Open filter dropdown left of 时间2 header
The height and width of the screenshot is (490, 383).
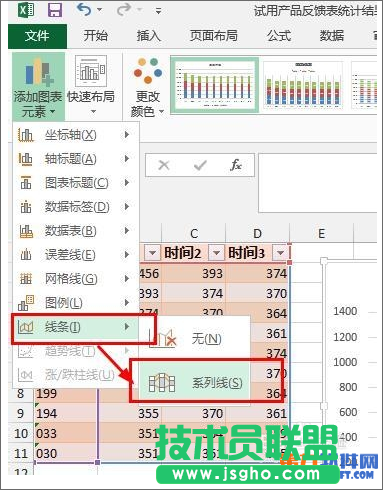pyautogui.click(x=152, y=253)
